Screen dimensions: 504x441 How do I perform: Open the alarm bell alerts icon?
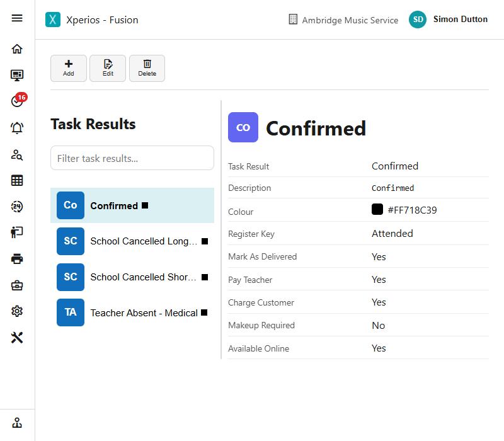click(x=17, y=128)
